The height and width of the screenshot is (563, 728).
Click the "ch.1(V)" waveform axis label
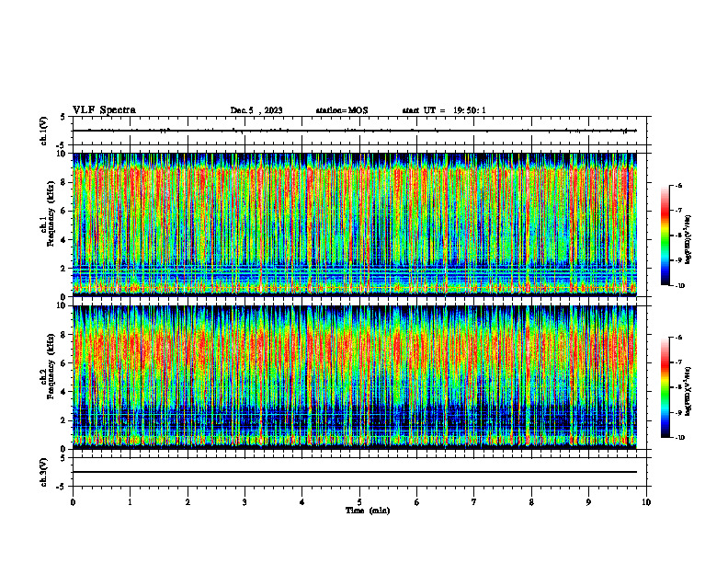(x=43, y=131)
